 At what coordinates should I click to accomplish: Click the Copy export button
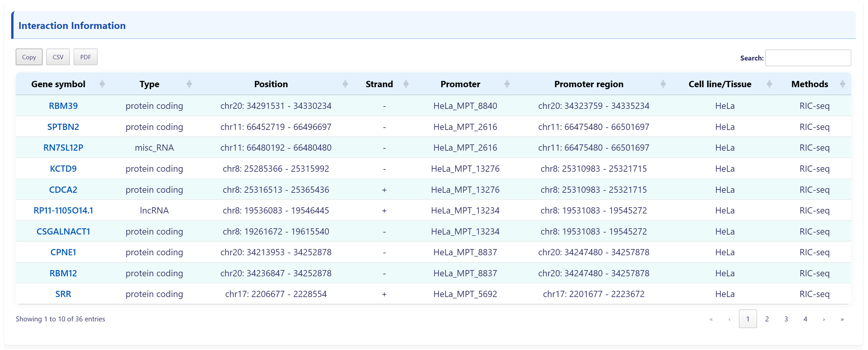29,57
